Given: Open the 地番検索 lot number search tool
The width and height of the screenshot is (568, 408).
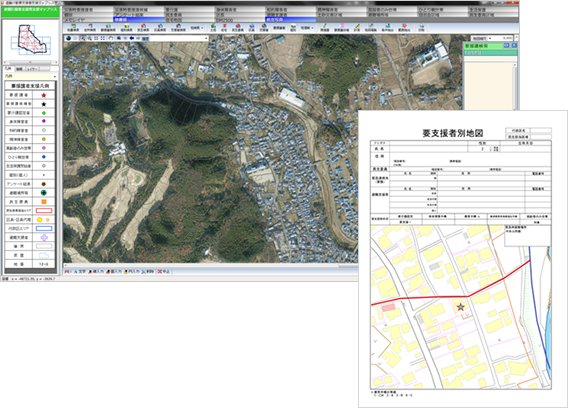Looking at the screenshot, I should tap(73, 28).
